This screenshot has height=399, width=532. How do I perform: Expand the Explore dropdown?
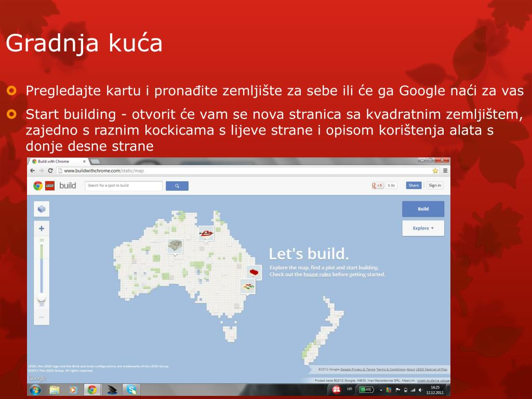tap(423, 229)
